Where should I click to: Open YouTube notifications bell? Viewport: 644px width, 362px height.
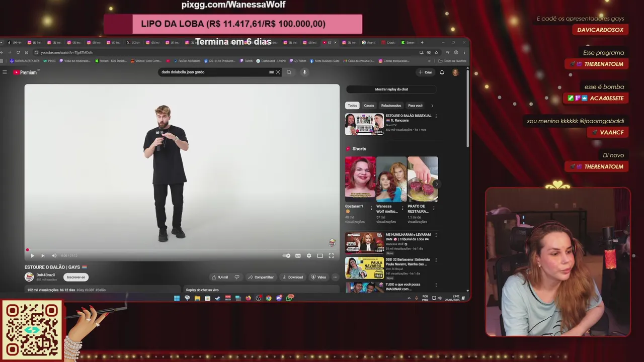[442, 72]
